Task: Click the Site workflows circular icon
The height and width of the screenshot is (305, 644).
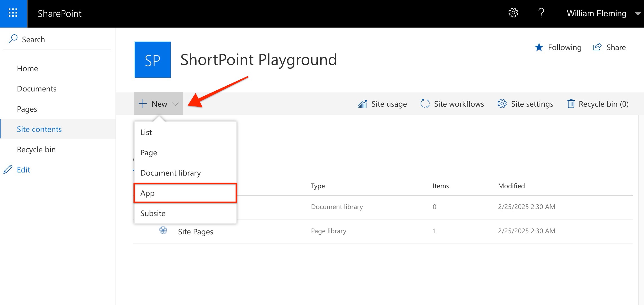Action: tap(425, 104)
